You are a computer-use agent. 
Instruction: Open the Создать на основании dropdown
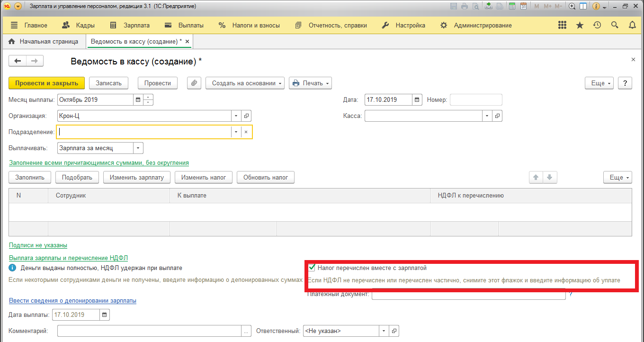(x=245, y=83)
